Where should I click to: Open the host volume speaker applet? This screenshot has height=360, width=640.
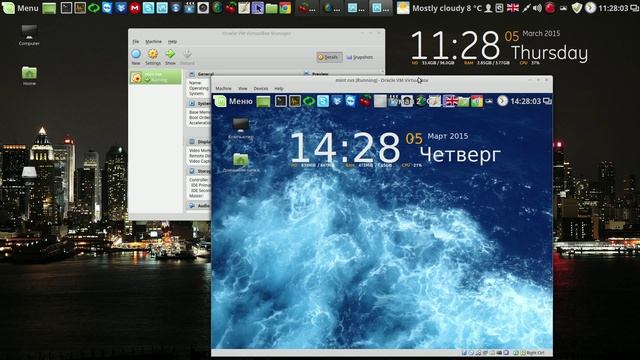click(x=538, y=8)
